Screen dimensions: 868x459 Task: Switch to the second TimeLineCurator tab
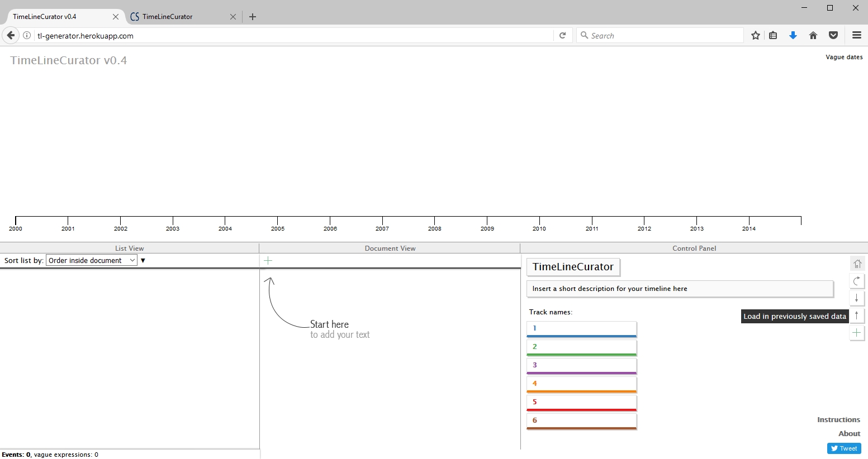coord(178,17)
